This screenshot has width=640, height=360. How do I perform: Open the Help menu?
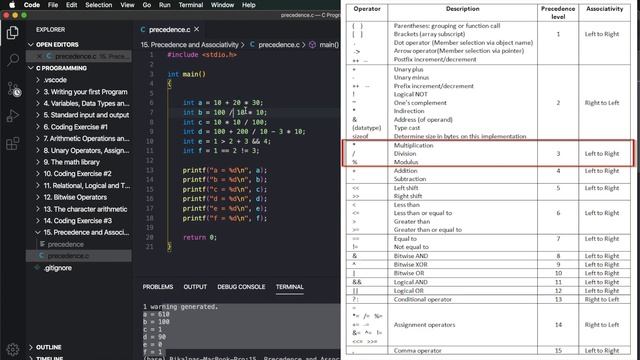pyautogui.click(x=249, y=5)
